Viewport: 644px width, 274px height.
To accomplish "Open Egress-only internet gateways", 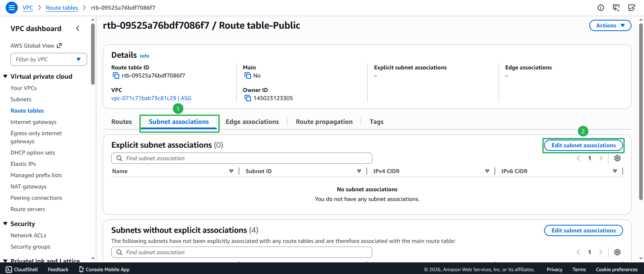I will pos(36,137).
